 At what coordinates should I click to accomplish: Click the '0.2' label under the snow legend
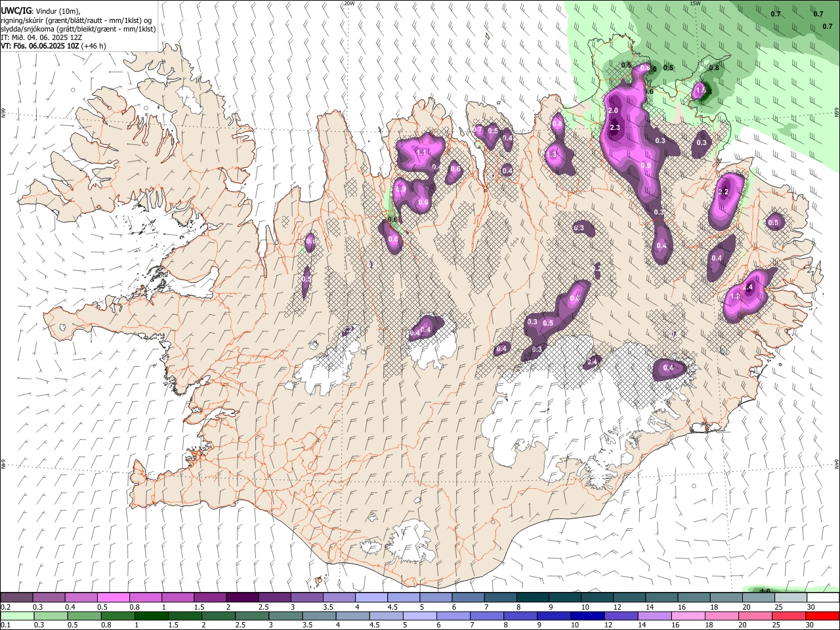5,607
